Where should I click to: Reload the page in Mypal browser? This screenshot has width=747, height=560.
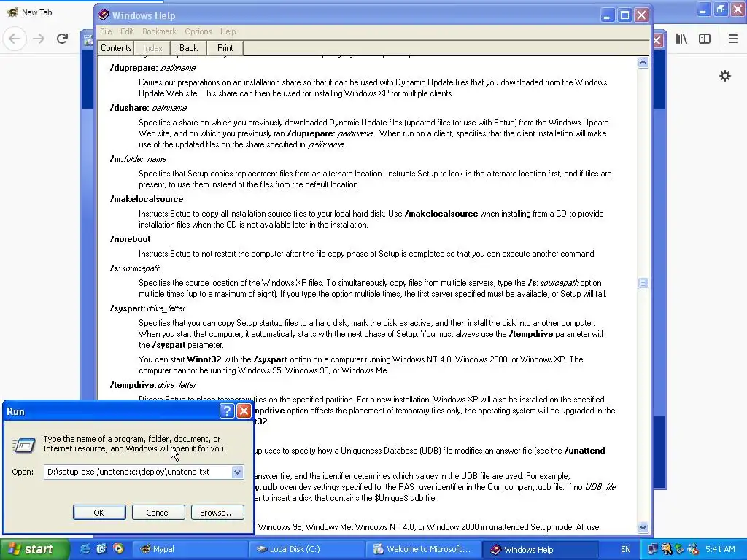pos(62,39)
